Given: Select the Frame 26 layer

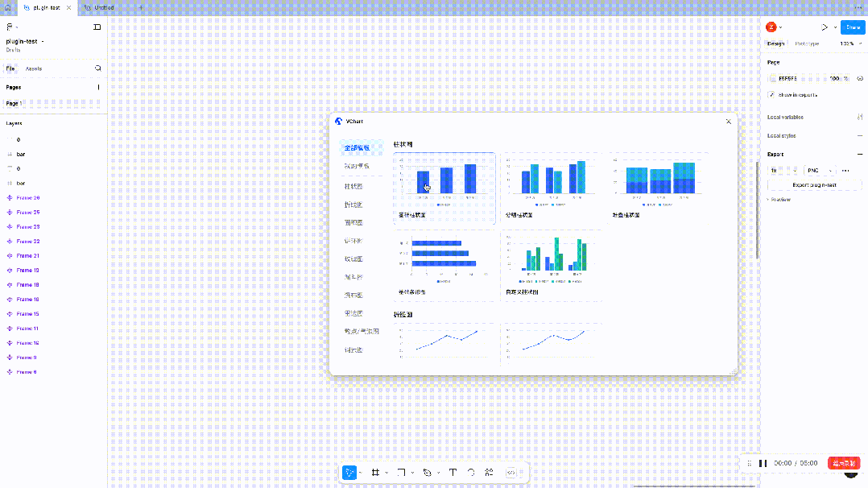Looking at the screenshot, I should pos(52,198).
